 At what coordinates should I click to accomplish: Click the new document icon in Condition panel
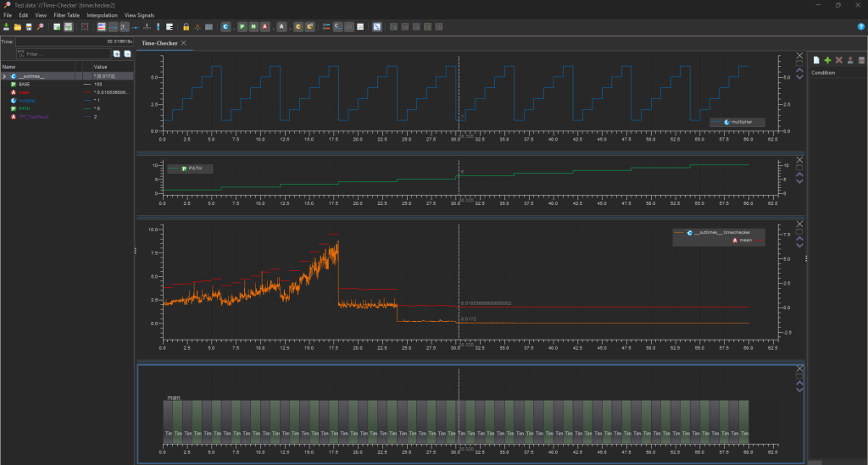pyautogui.click(x=816, y=60)
